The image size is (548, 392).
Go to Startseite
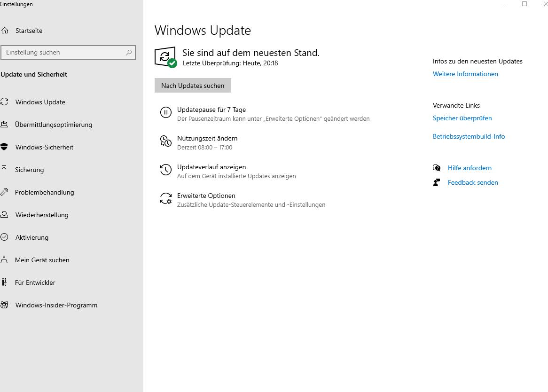[29, 31]
